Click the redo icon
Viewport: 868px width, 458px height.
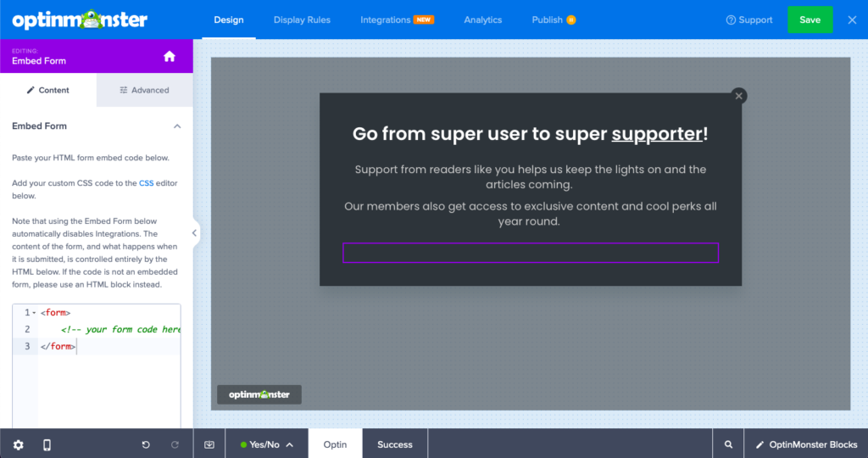(175, 444)
